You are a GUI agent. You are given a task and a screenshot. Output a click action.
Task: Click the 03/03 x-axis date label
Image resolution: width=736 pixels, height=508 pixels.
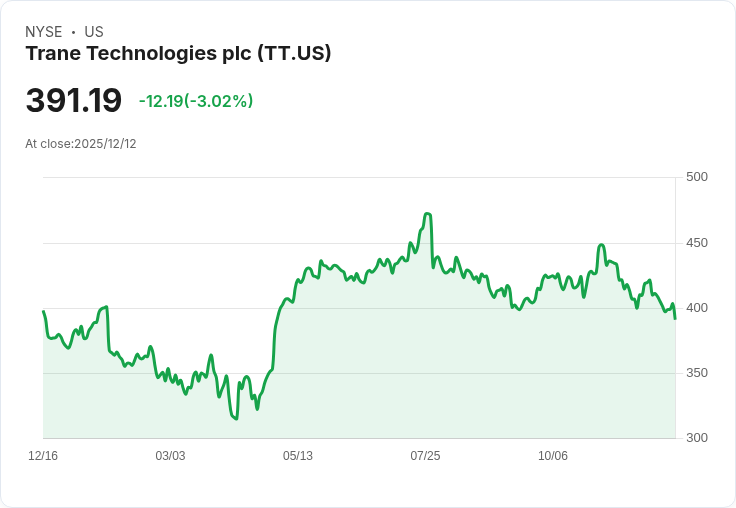170,456
